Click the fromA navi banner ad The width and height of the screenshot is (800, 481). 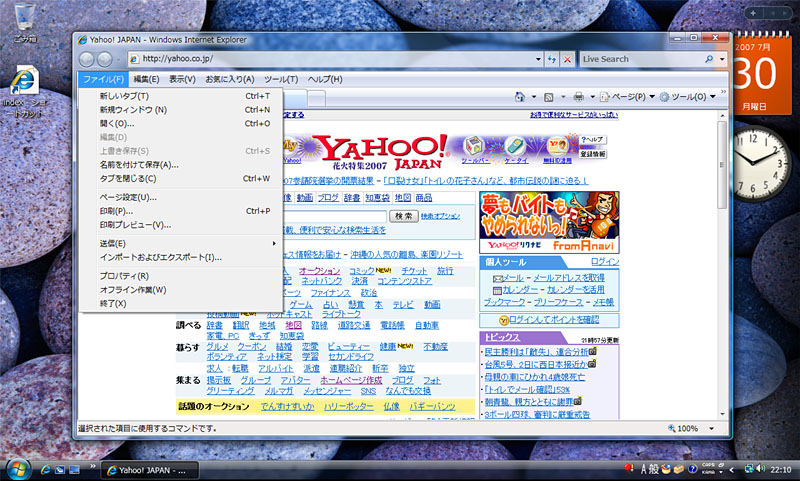pos(549,222)
